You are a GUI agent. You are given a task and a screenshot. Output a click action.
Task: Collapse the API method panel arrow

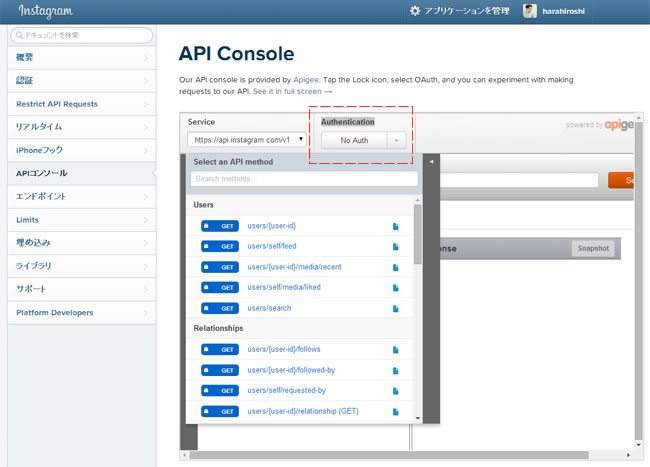tap(431, 162)
